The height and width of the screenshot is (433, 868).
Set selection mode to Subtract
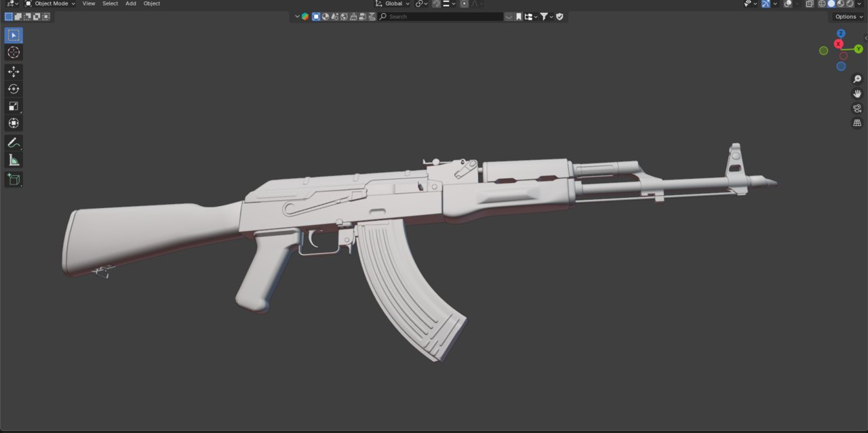(27, 16)
